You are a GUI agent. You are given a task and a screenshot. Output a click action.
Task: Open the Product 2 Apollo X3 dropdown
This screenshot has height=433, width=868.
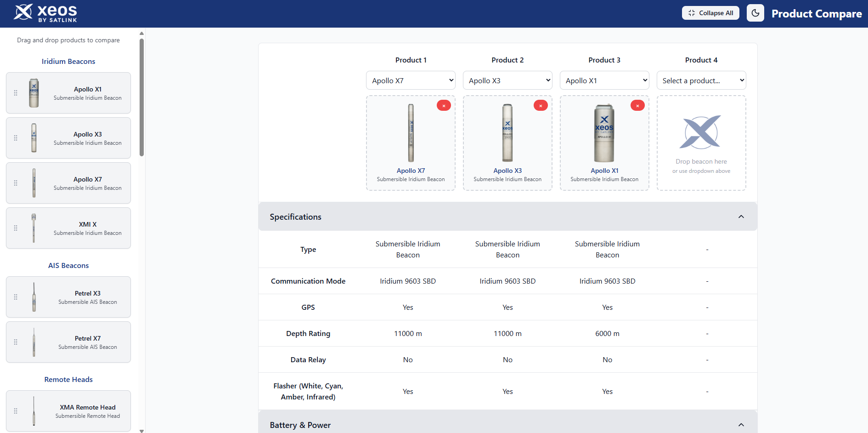[507, 80]
